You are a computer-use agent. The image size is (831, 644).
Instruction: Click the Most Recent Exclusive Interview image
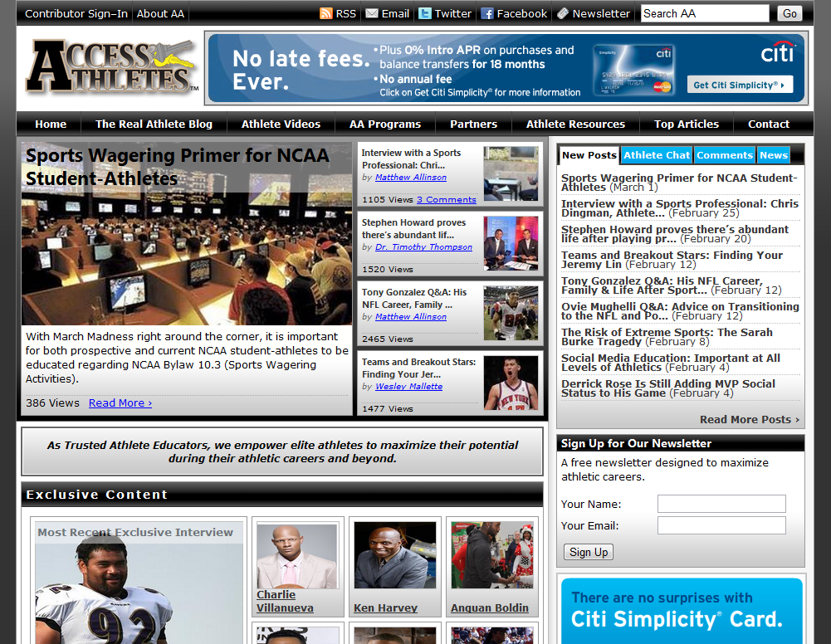click(x=139, y=583)
